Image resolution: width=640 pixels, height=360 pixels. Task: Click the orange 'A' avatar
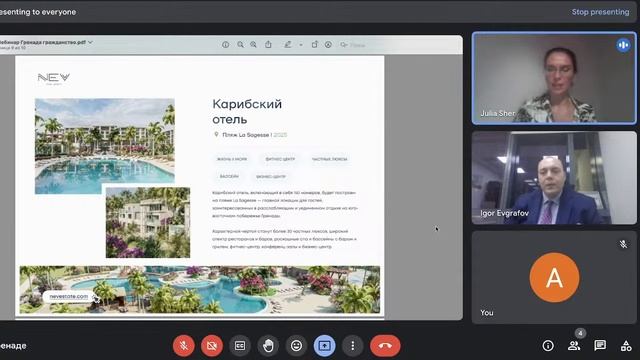(554, 278)
